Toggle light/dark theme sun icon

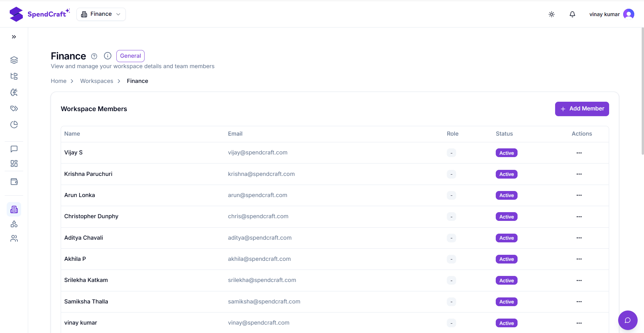551,14
